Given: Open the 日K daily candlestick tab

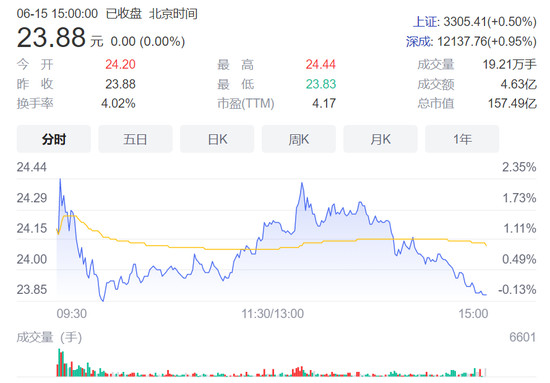Looking at the screenshot, I should [217, 139].
